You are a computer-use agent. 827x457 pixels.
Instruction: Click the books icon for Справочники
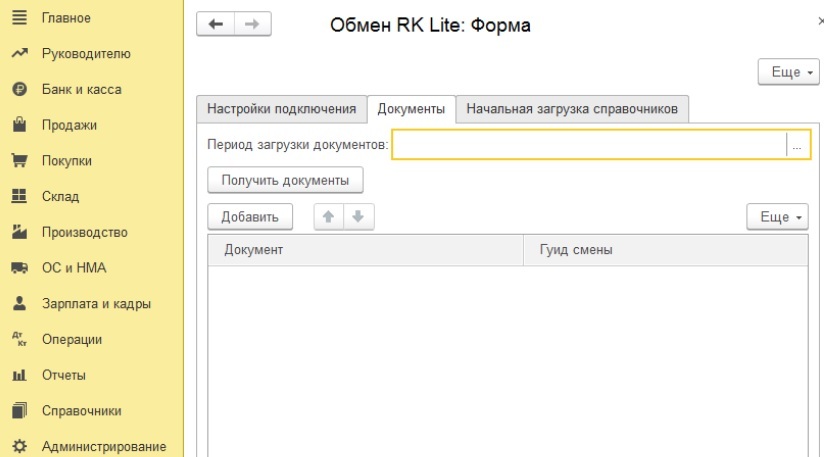[20, 410]
